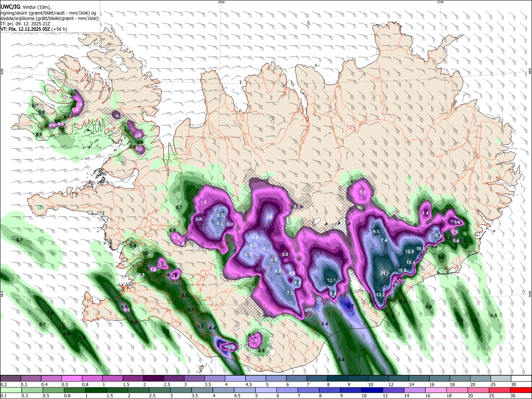532x399 pixels.
Task: Click the 9.5 precipitation value on the map
Action: click(x=376, y=232)
